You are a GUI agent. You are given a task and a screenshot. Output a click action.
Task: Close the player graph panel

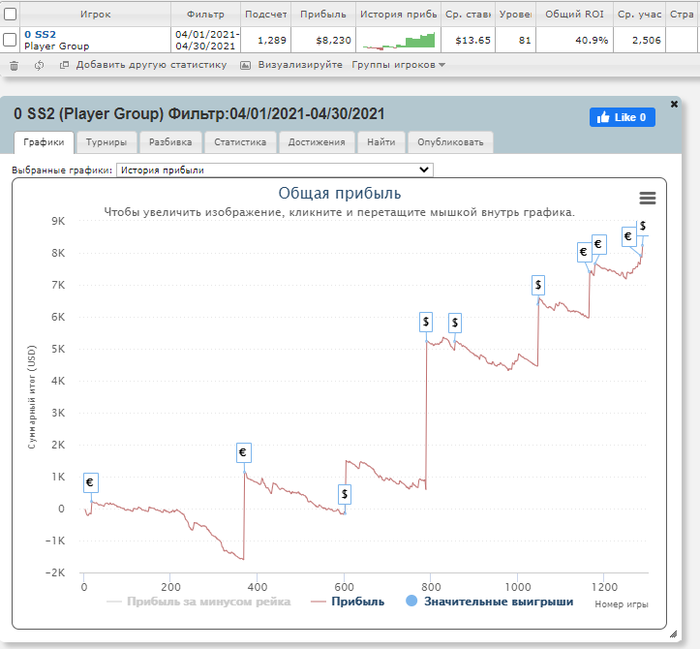tap(674, 104)
